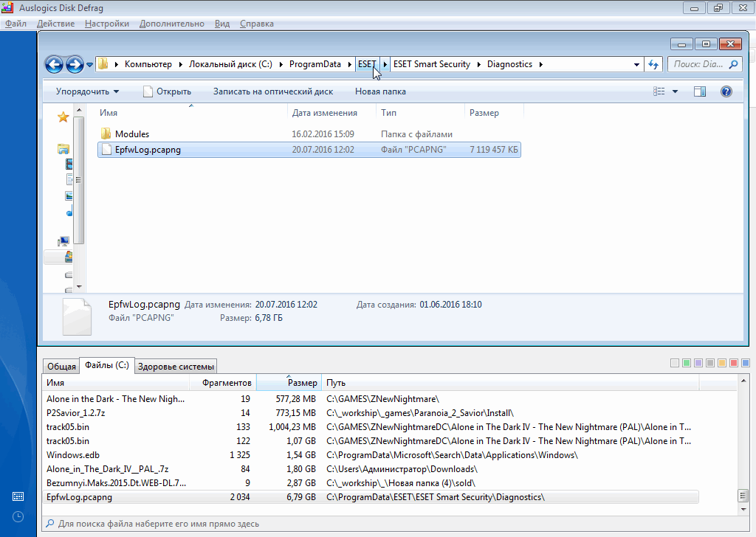Click the blue legend color square
The width and height of the screenshot is (756, 537).
pos(746,363)
